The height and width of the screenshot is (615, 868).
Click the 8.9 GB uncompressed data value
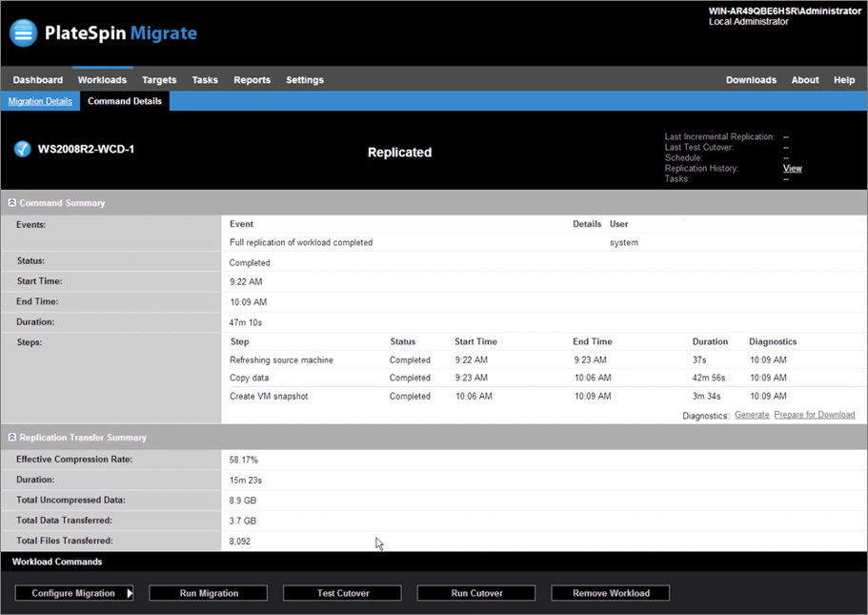coord(242,501)
